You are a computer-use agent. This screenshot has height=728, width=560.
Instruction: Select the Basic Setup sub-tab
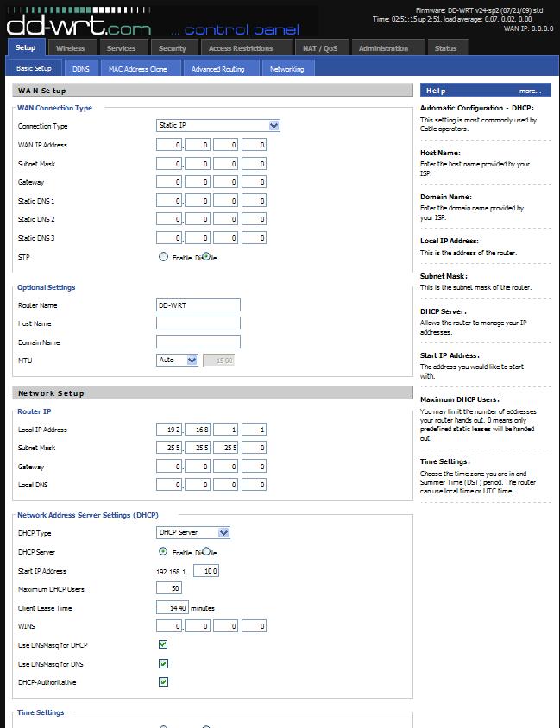click(x=34, y=68)
